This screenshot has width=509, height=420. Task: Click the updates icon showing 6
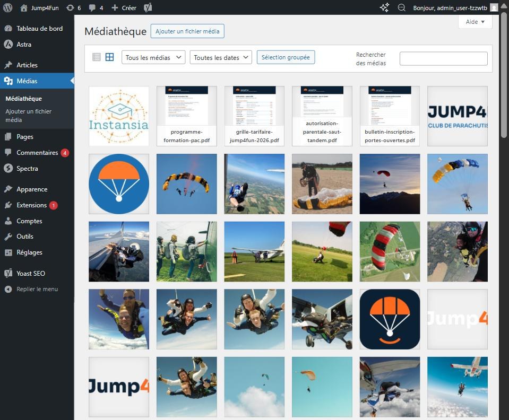click(70, 8)
